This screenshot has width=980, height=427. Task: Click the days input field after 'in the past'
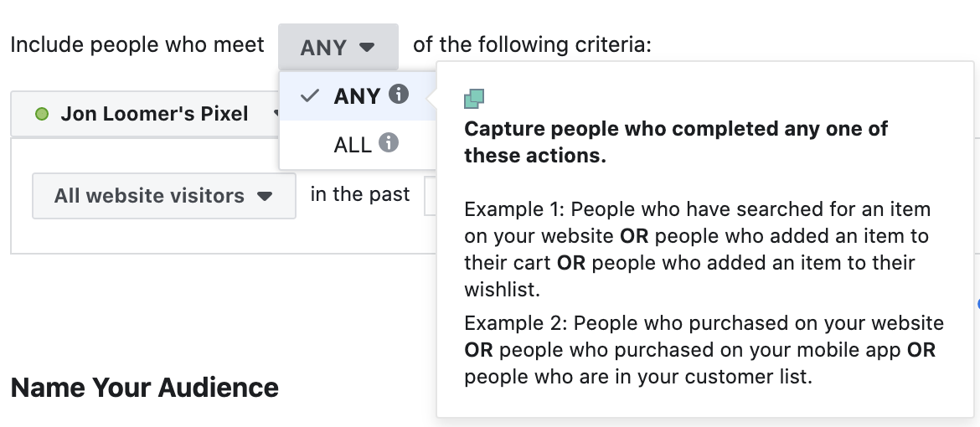pos(431,196)
